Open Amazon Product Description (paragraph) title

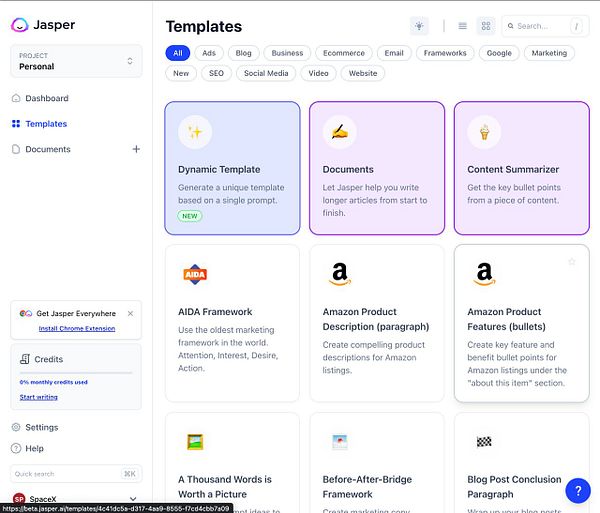point(376,319)
